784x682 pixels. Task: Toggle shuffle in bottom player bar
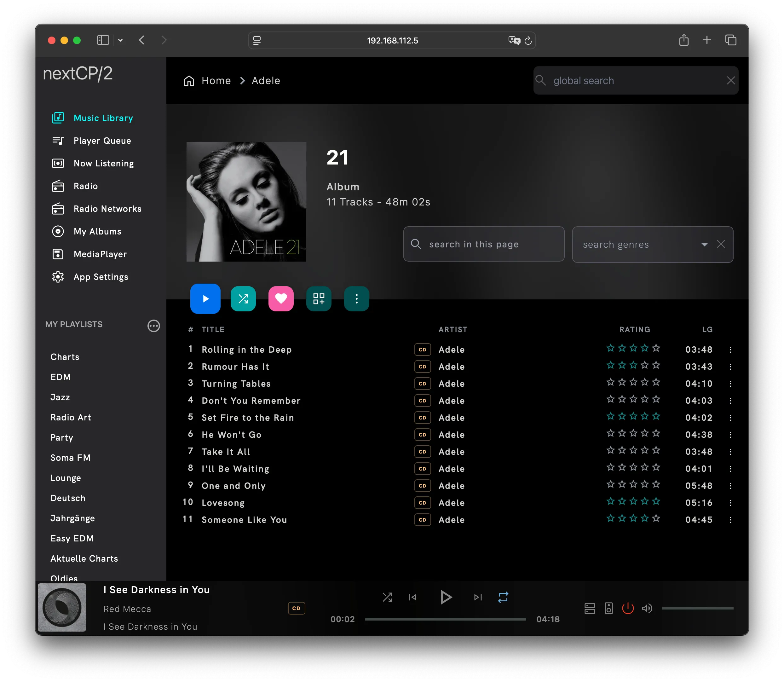click(x=387, y=597)
